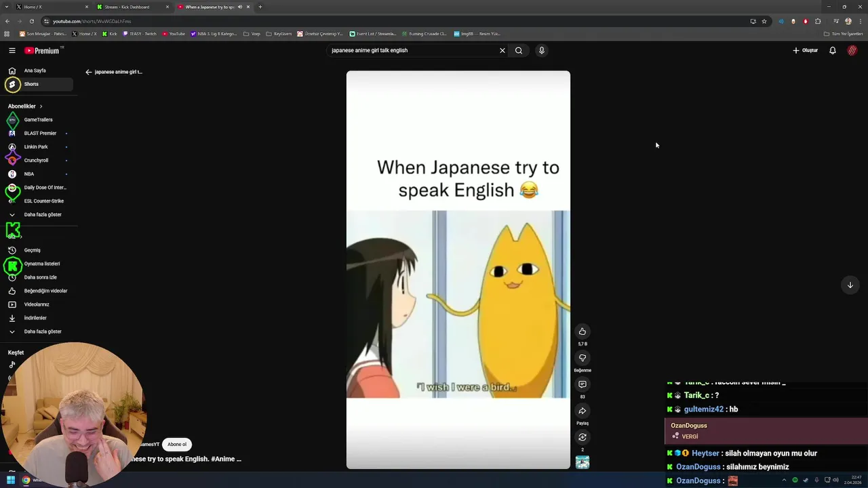Screen dimensions: 868x488
Task: Open Crunchyroll subscription channel
Action: coord(38,161)
